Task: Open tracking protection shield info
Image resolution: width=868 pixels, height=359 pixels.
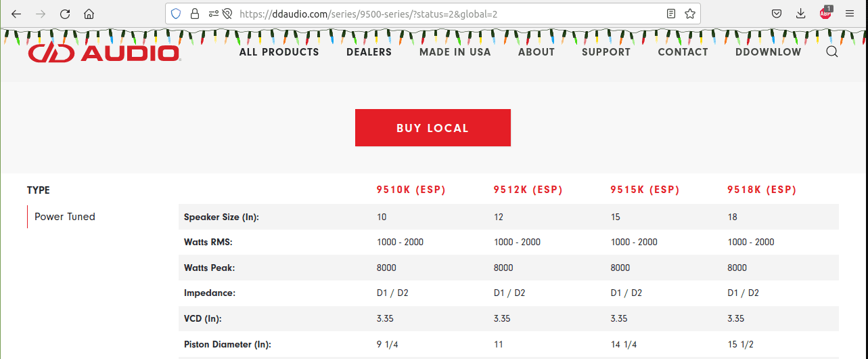Action: (x=176, y=14)
